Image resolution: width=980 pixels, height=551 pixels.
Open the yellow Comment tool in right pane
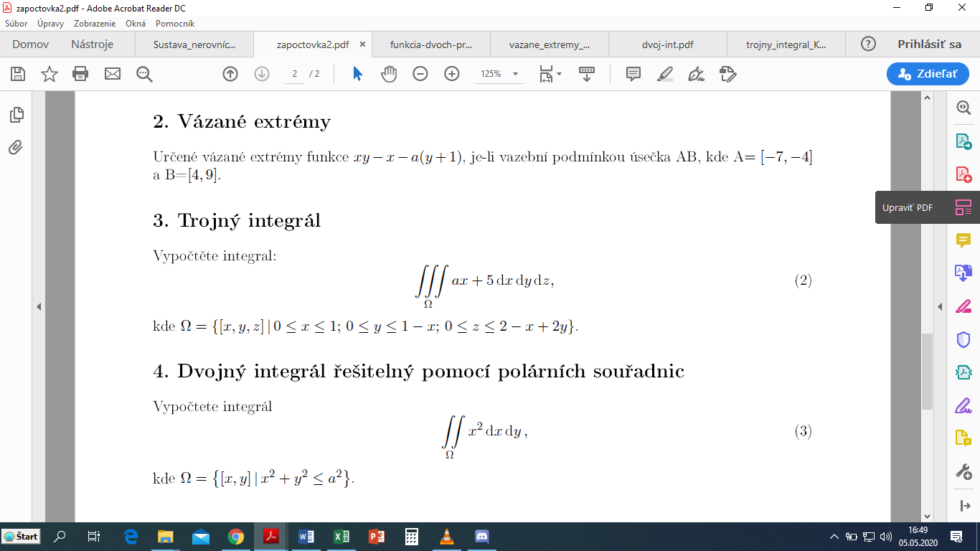click(x=963, y=240)
